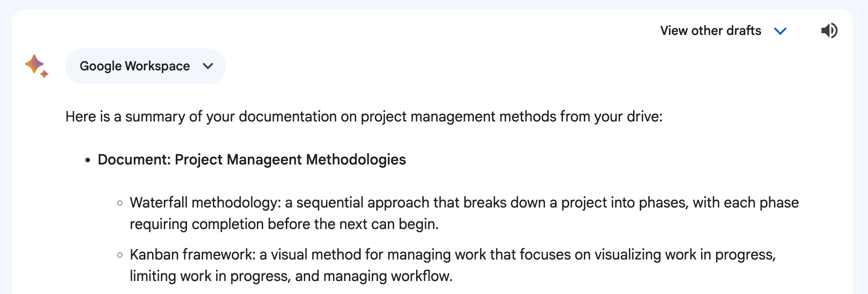This screenshot has height=294, width=868.
Task: Expand the Google Workspace chevron arrow
Action: click(208, 66)
